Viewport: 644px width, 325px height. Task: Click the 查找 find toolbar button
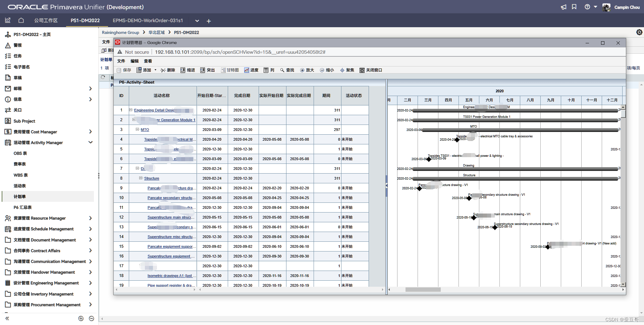tap(287, 70)
